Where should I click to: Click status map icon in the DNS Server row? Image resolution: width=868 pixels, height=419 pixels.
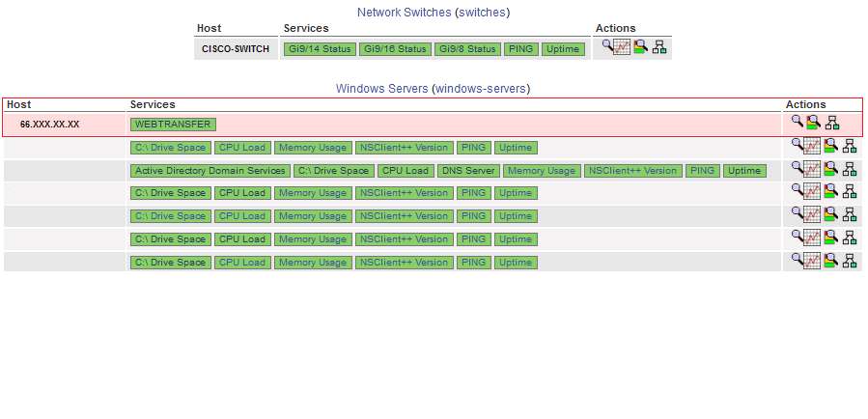850,169
